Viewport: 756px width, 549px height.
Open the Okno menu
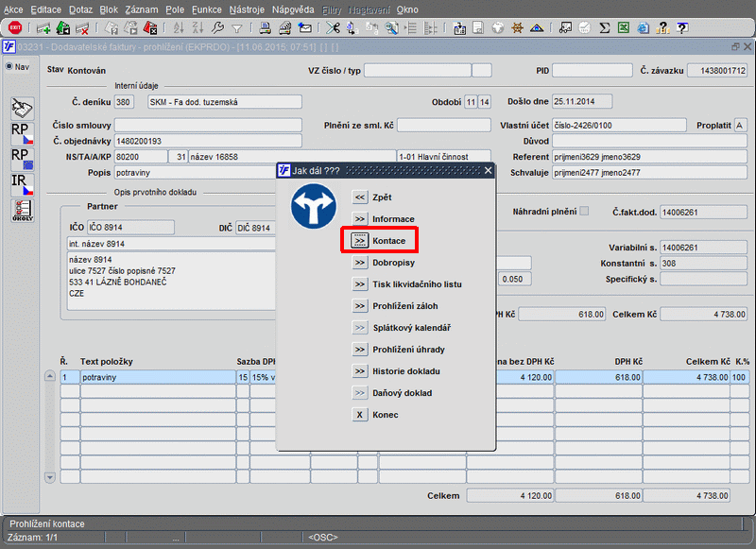click(407, 9)
